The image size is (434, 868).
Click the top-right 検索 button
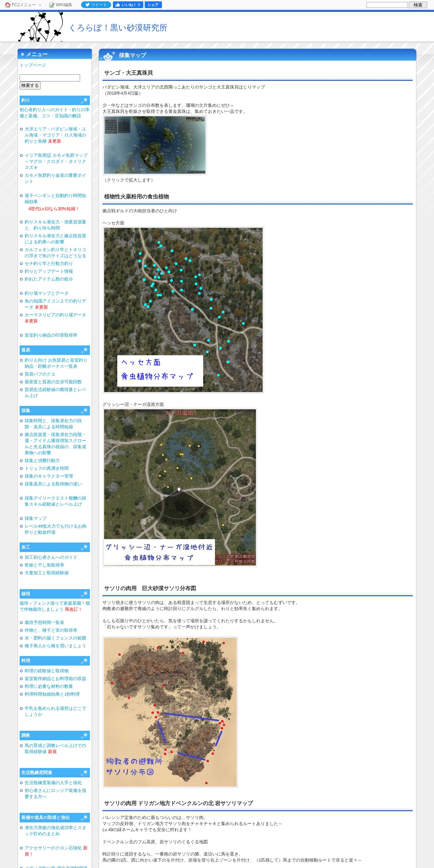[x=418, y=5]
